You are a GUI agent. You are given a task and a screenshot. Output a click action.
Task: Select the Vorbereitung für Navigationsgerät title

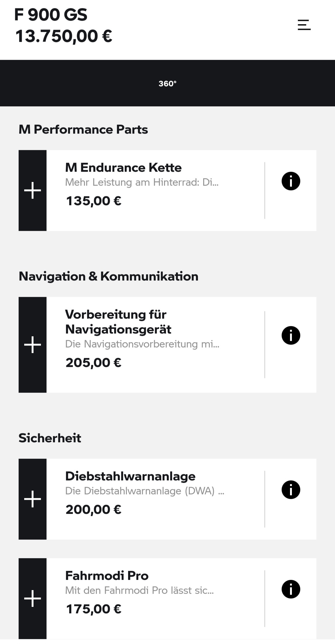(x=118, y=322)
